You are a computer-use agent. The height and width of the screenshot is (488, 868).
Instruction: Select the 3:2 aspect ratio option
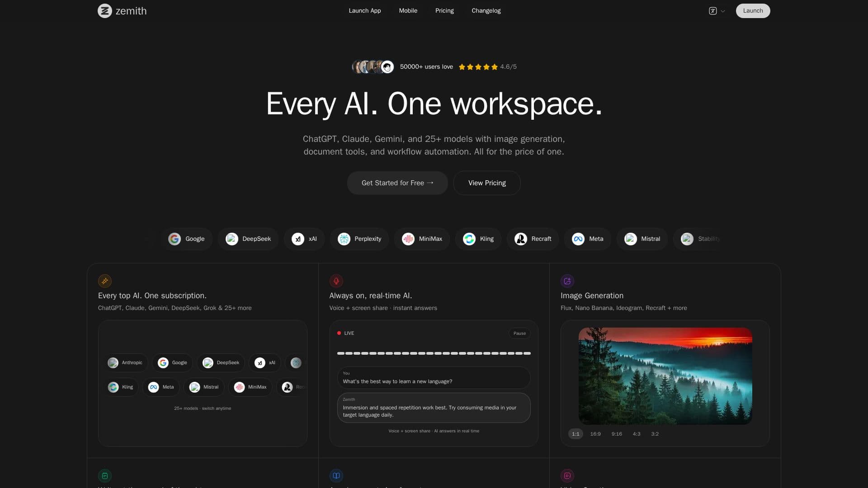pyautogui.click(x=655, y=434)
